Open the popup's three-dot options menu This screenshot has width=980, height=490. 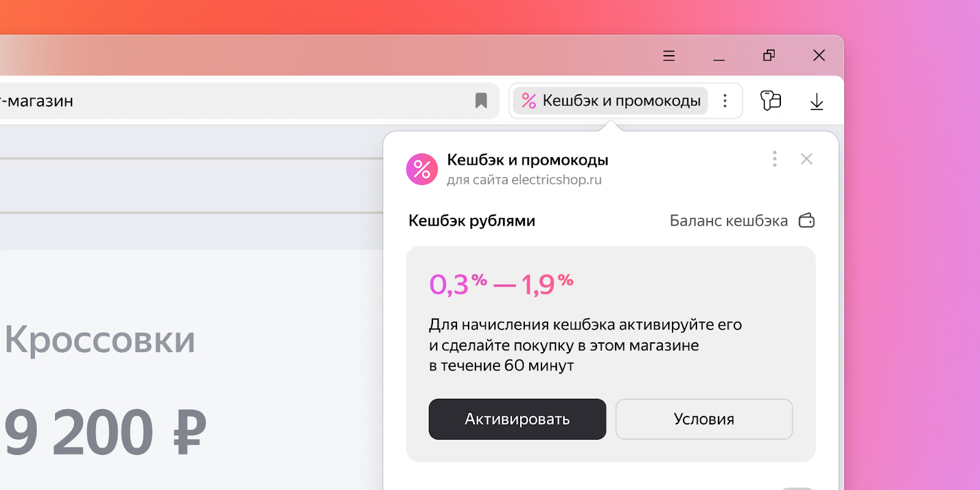[x=775, y=159]
